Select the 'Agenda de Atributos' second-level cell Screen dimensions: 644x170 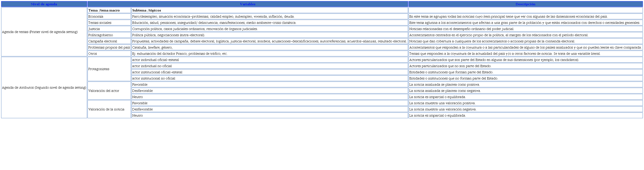[x=44, y=88]
